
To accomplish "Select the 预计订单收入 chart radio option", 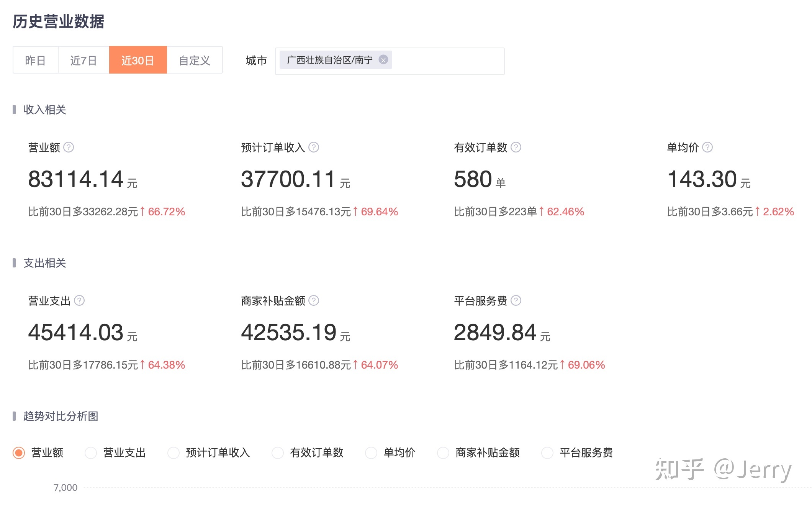I will (174, 453).
